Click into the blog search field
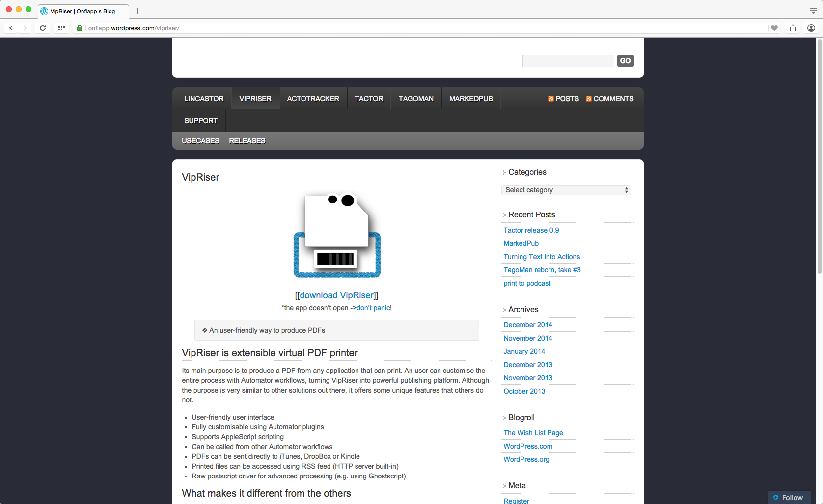Image resolution: width=823 pixels, height=504 pixels. (568, 61)
